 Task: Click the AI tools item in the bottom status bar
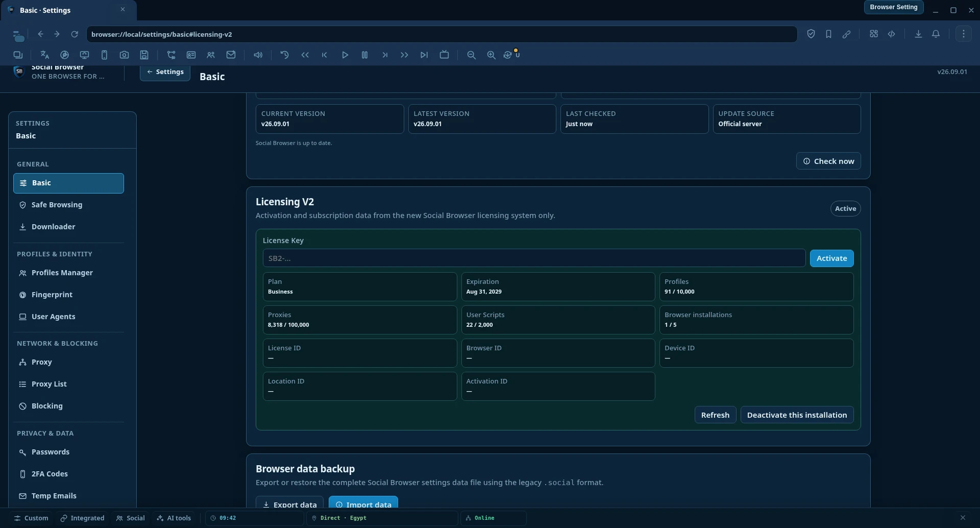[x=174, y=518]
